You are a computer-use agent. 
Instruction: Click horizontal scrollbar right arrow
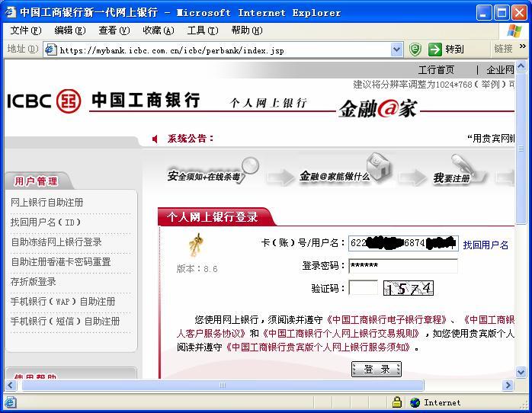pyautogui.click(x=508, y=385)
